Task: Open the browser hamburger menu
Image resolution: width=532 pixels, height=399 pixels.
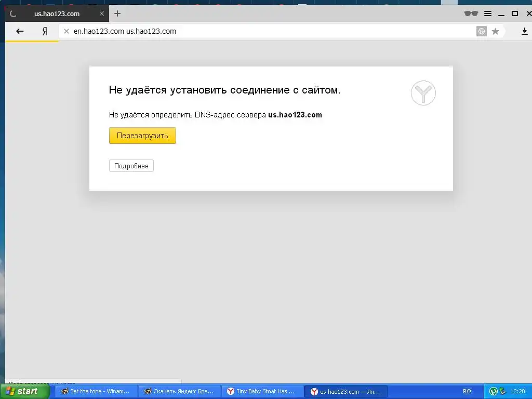Action: click(487, 14)
